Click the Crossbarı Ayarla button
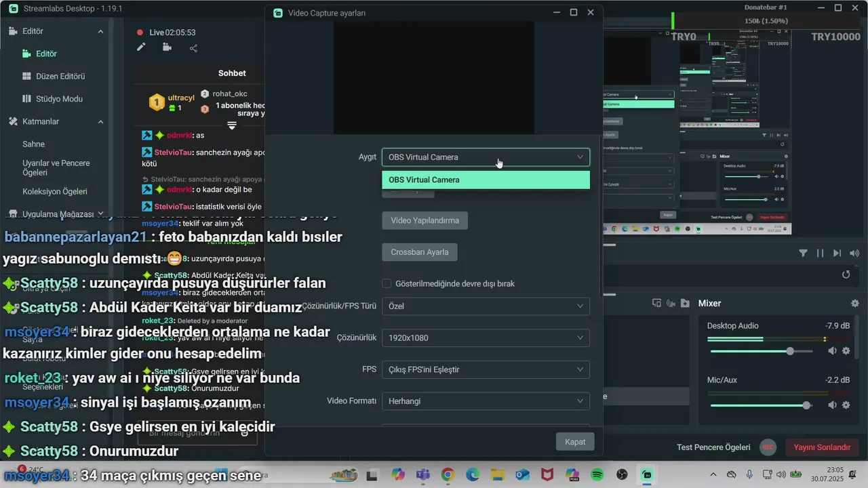Image resolution: width=868 pixels, height=488 pixels. pos(420,252)
